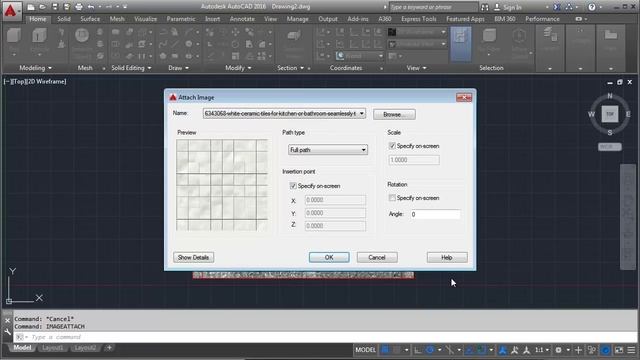Click the Save icon in quick access toolbar
This screenshot has height=360, width=640.
(55, 7)
